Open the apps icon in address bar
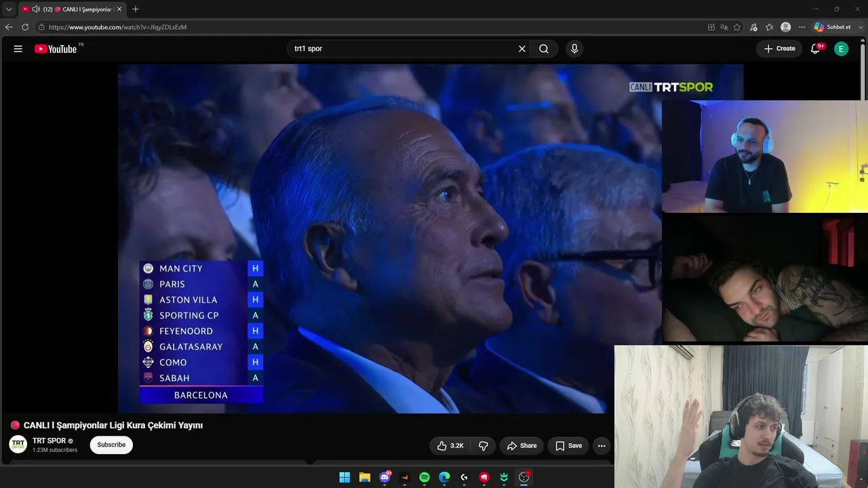 [711, 27]
